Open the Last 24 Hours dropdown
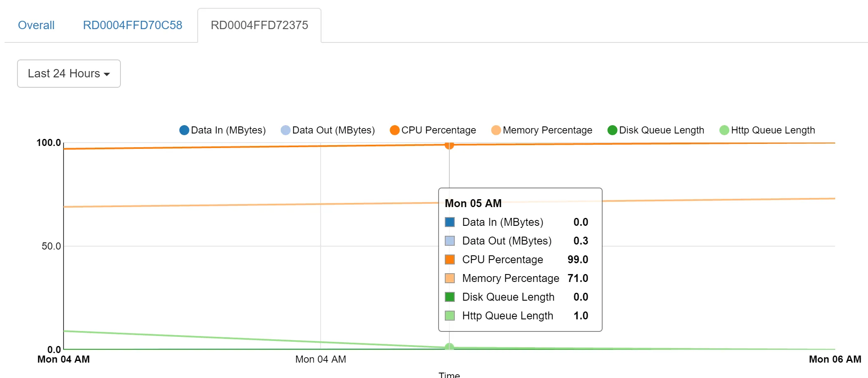 tap(69, 74)
